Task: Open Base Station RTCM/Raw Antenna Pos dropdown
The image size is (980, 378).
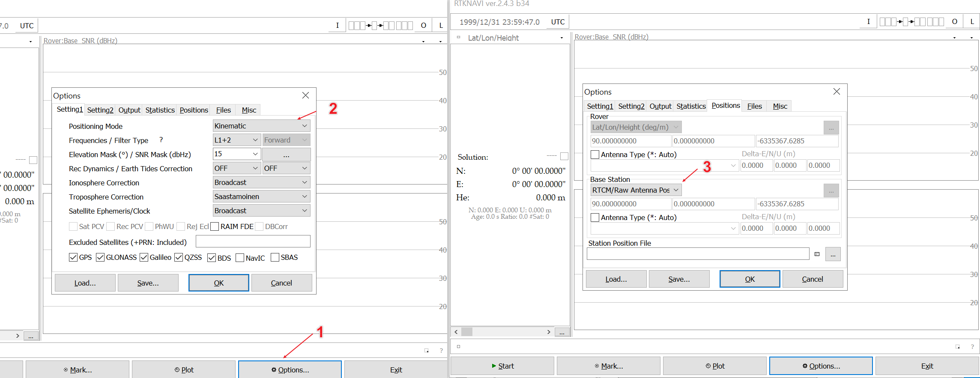Action: click(x=636, y=190)
